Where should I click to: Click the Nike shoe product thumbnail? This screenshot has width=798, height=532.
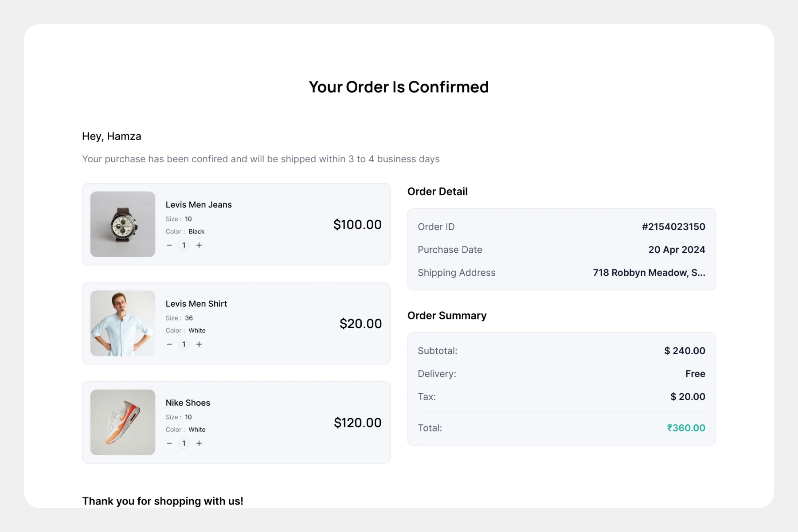pos(123,422)
